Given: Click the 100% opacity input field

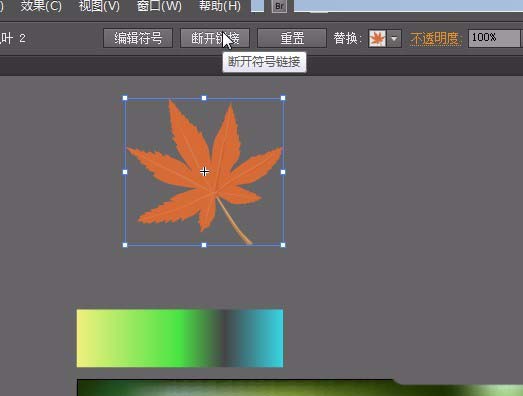Looking at the screenshot, I should 494,38.
